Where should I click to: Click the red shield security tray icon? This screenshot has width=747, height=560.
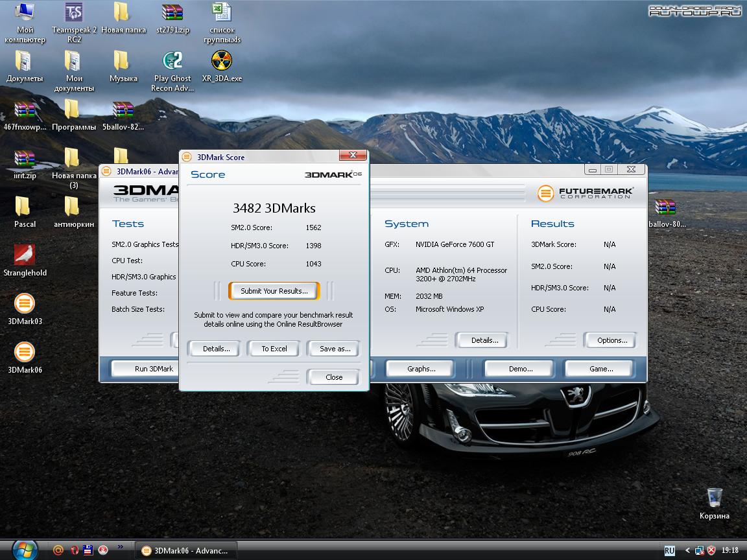pyautogui.click(x=712, y=550)
